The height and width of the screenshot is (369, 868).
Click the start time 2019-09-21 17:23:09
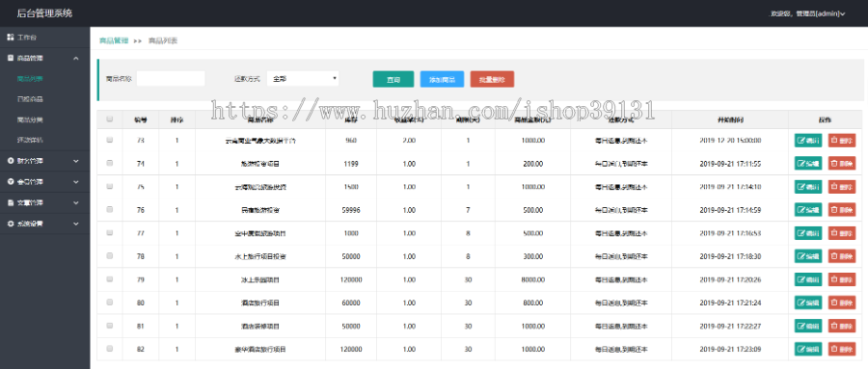[730, 350]
